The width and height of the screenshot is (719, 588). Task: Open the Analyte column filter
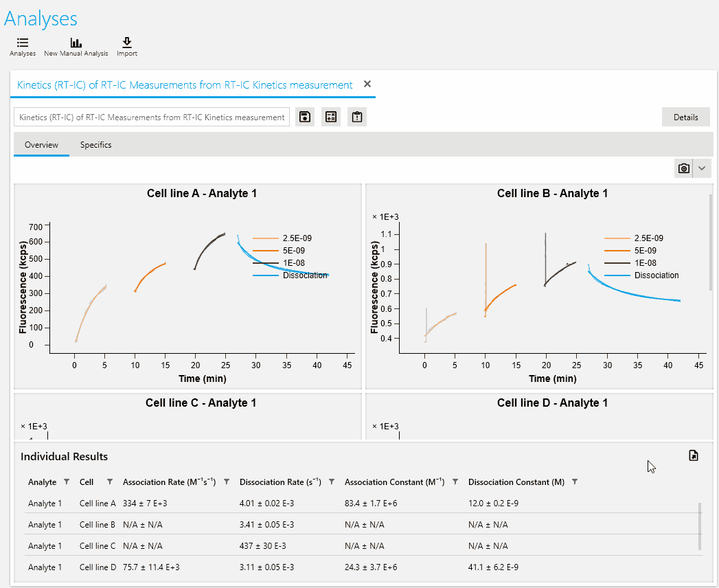pos(67,482)
